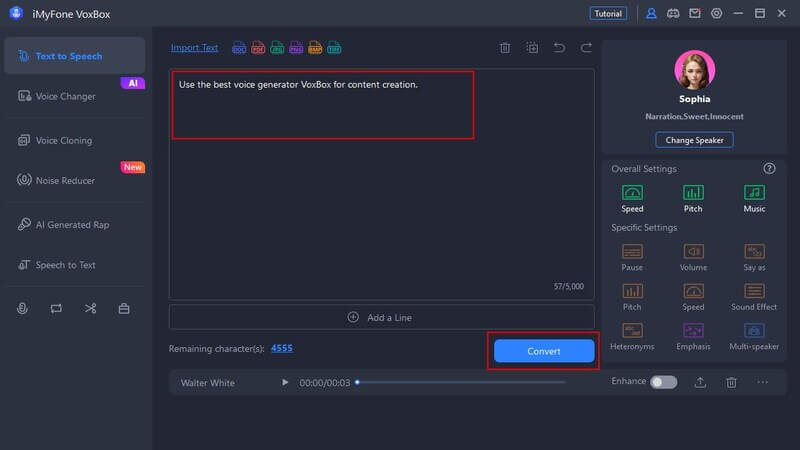Open overall Pitch setting
The height and width of the screenshot is (450, 800).
[693, 198]
